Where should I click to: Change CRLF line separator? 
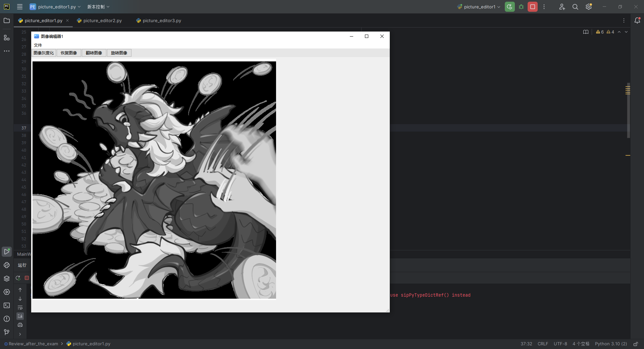point(543,344)
